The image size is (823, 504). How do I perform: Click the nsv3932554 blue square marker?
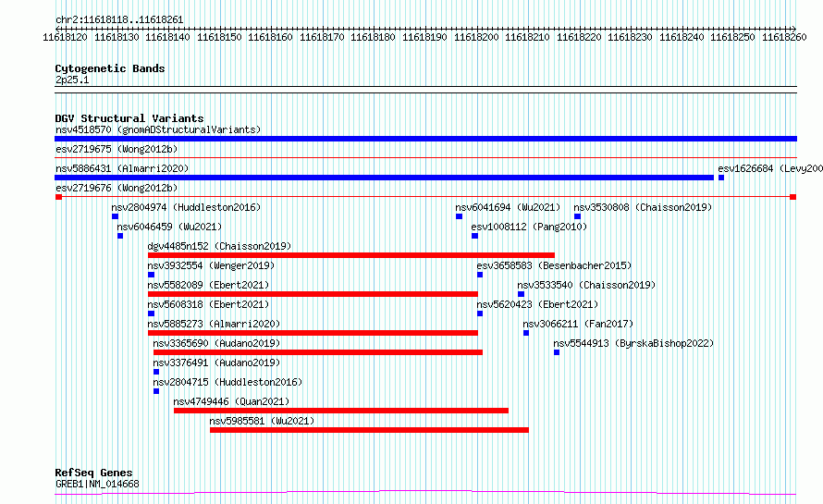coord(151,275)
